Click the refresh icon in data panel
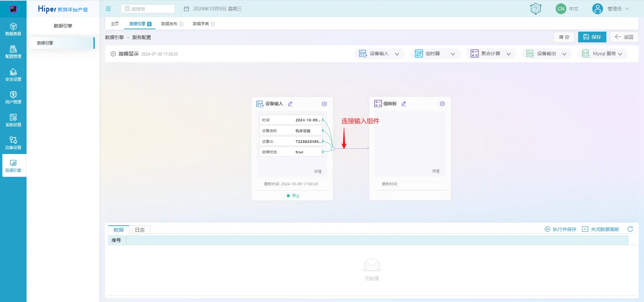Image resolution: width=644 pixels, height=302 pixels. (630, 229)
